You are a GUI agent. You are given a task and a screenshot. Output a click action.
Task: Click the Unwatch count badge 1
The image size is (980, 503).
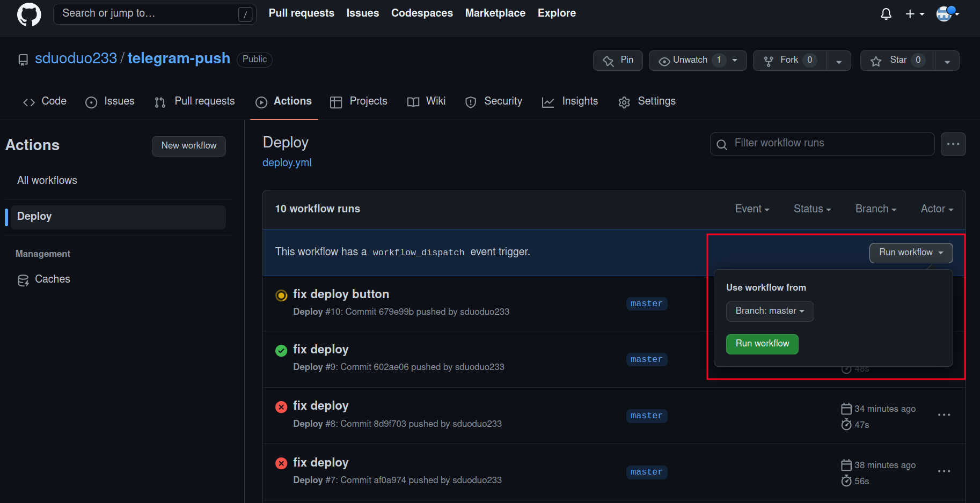point(719,60)
